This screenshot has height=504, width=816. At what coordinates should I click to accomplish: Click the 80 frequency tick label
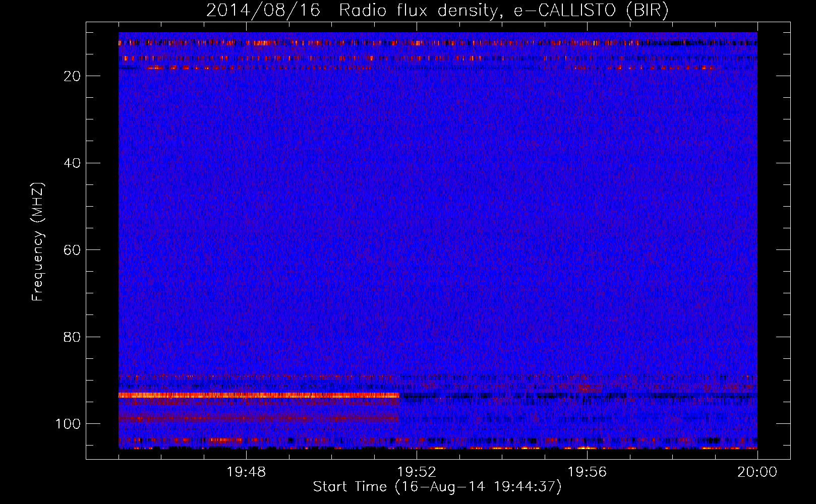(72, 337)
